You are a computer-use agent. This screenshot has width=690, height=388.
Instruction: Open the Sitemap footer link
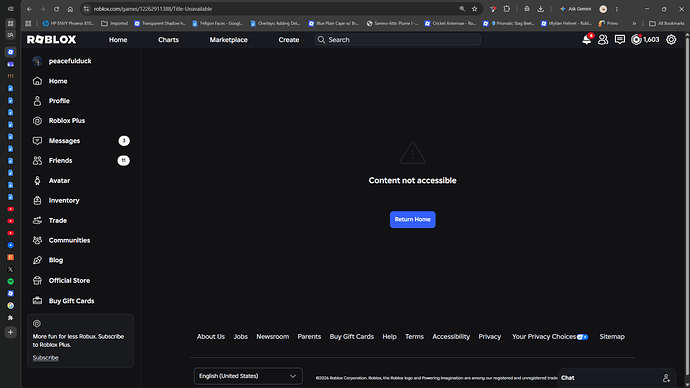612,337
